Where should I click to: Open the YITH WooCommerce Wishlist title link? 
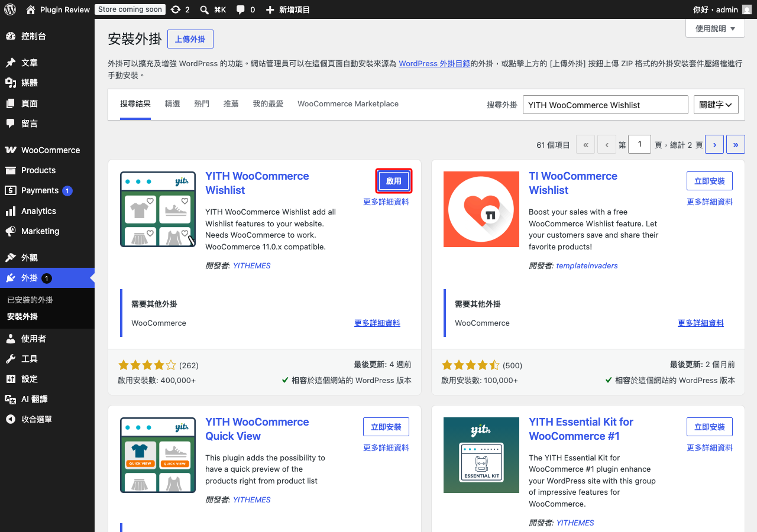pyautogui.click(x=257, y=183)
